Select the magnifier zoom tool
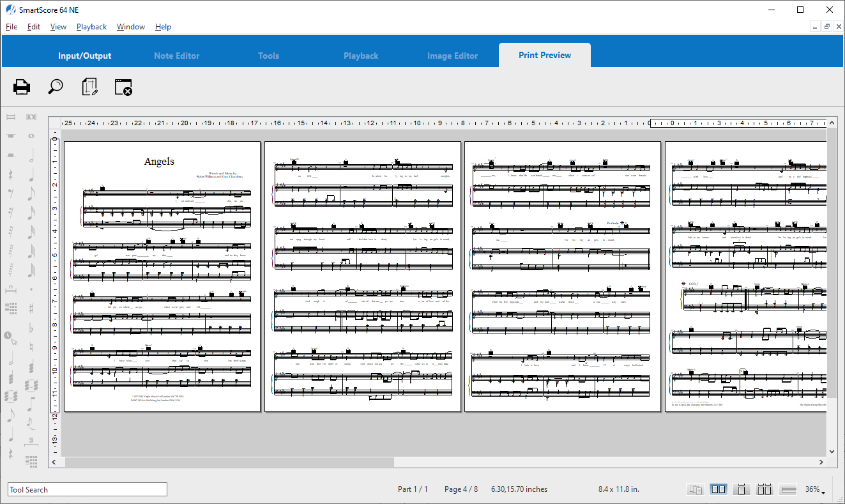 click(x=56, y=87)
